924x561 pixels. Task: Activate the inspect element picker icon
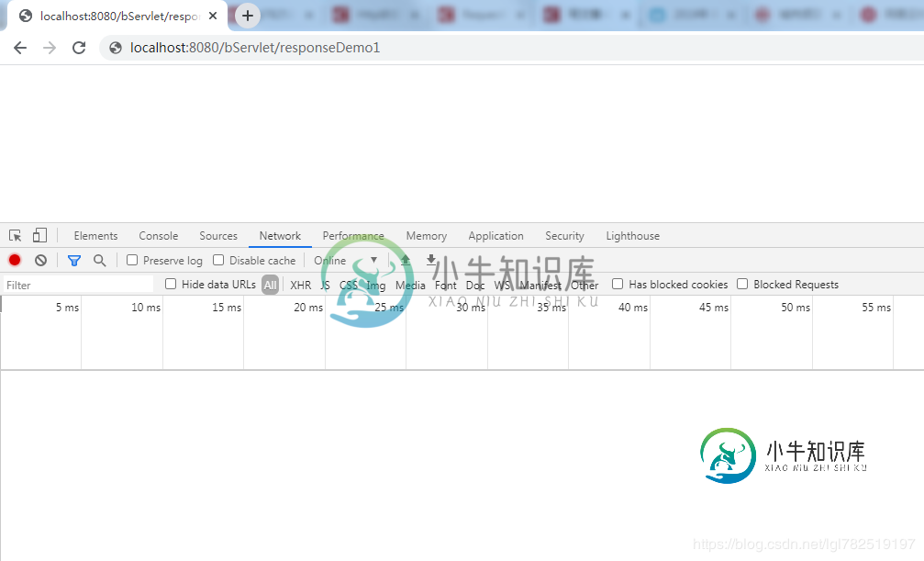click(16, 236)
